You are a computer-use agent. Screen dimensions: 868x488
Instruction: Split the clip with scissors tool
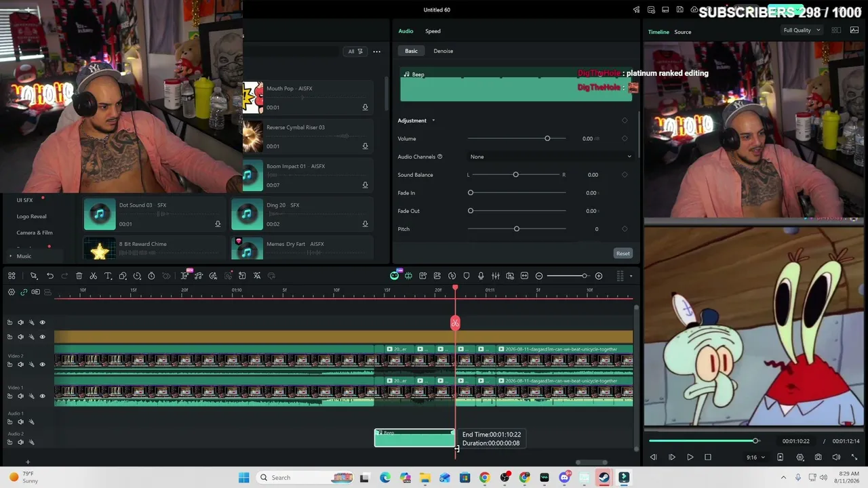94,276
